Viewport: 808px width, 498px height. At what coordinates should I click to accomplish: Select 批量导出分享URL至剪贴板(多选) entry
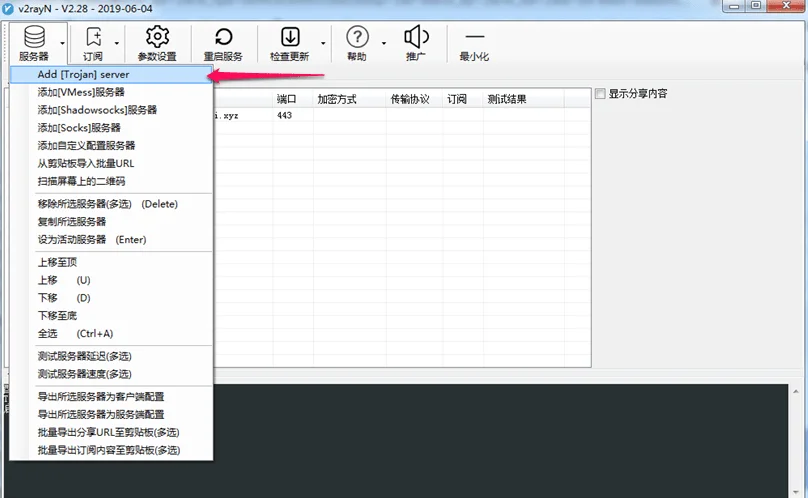click(x=111, y=432)
